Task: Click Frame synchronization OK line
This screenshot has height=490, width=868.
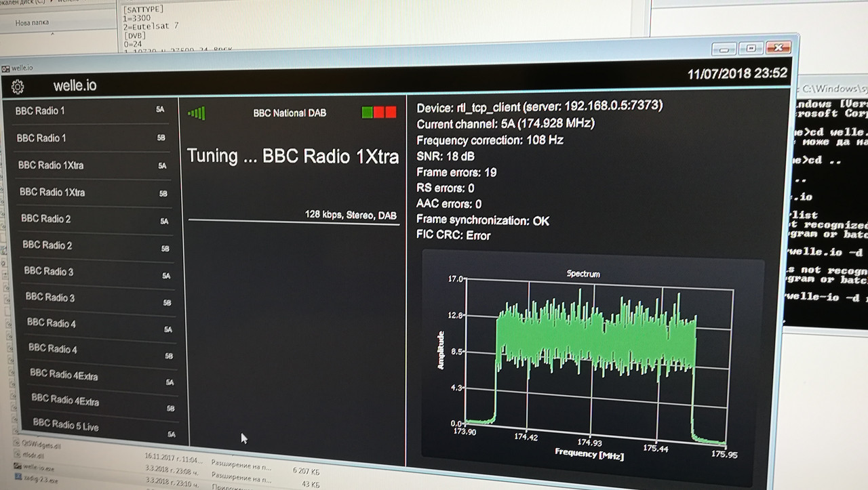Action: point(483,220)
